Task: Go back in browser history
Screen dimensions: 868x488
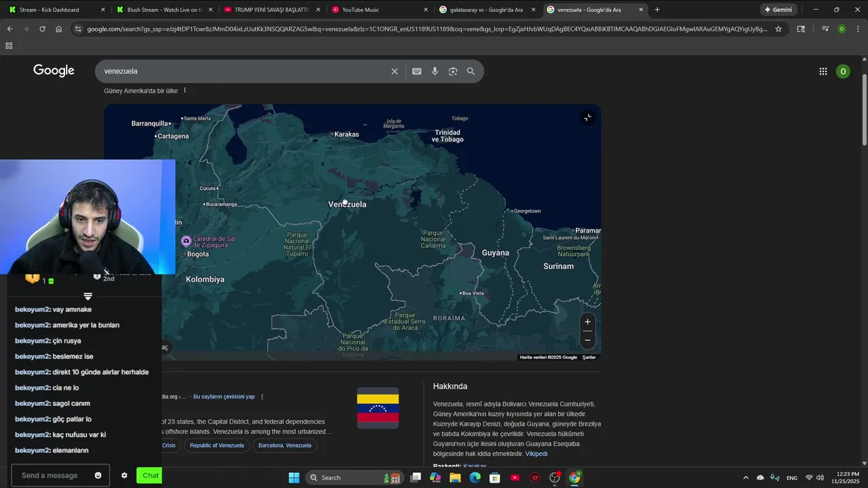Action: [x=9, y=29]
